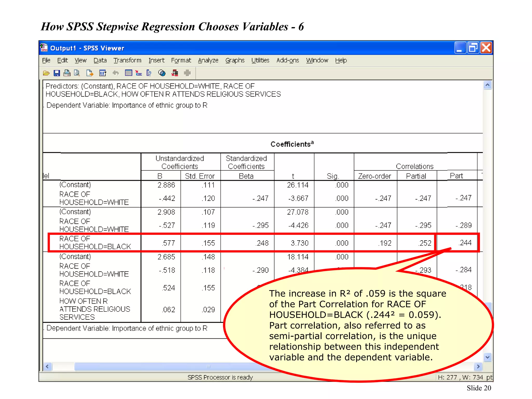Click the Select Last Output icon
Viewport: 532px width, 399px height.
[175, 73]
